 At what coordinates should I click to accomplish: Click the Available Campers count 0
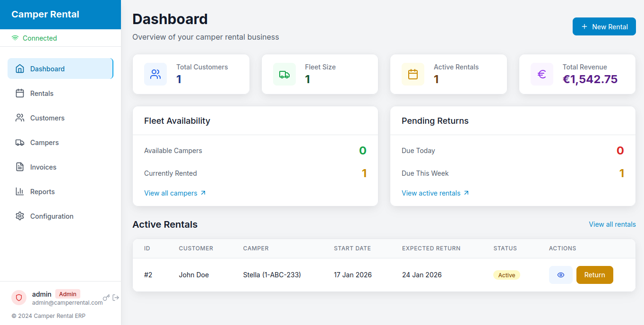tap(363, 151)
